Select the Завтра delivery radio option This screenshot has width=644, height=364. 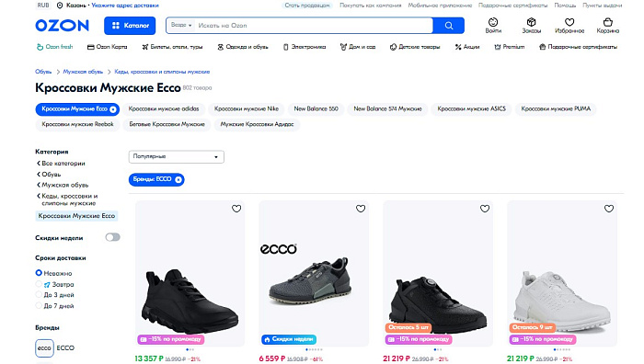click(39, 284)
